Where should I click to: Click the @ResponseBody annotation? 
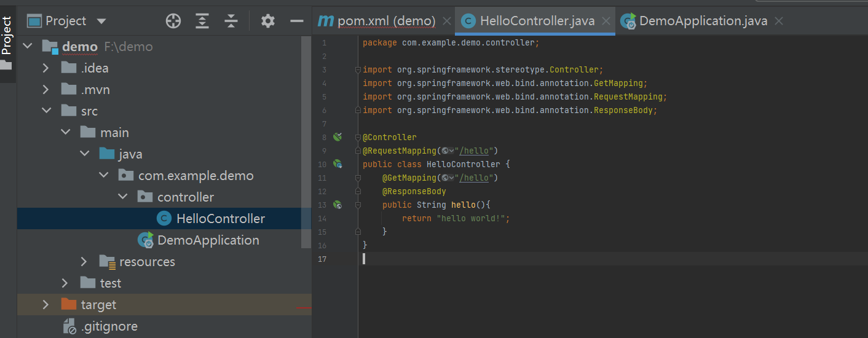tap(414, 191)
